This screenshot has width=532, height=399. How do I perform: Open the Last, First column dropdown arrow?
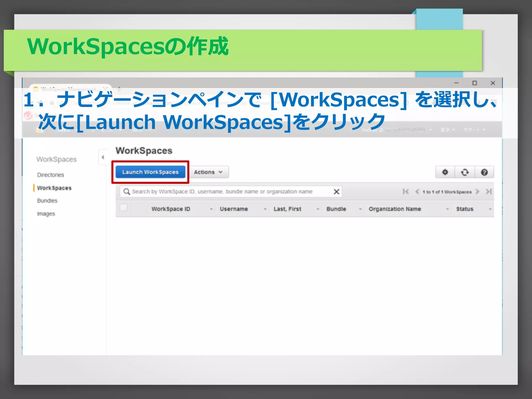pos(318,209)
